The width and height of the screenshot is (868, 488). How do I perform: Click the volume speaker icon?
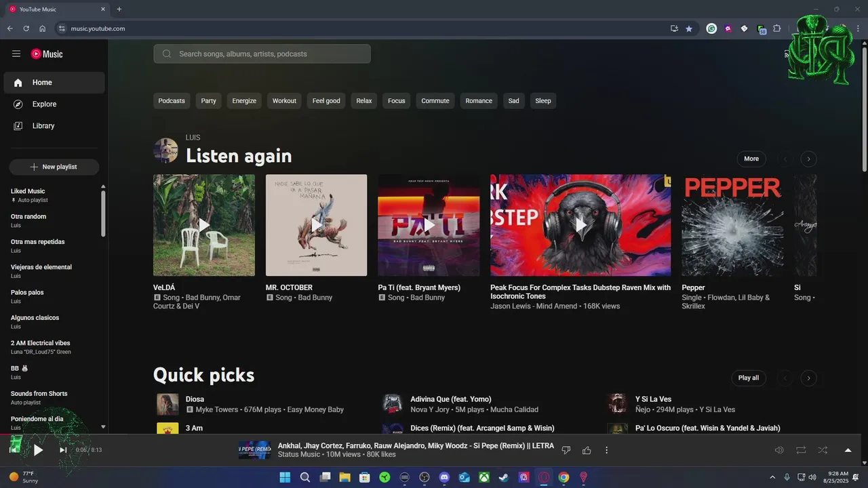point(779,450)
